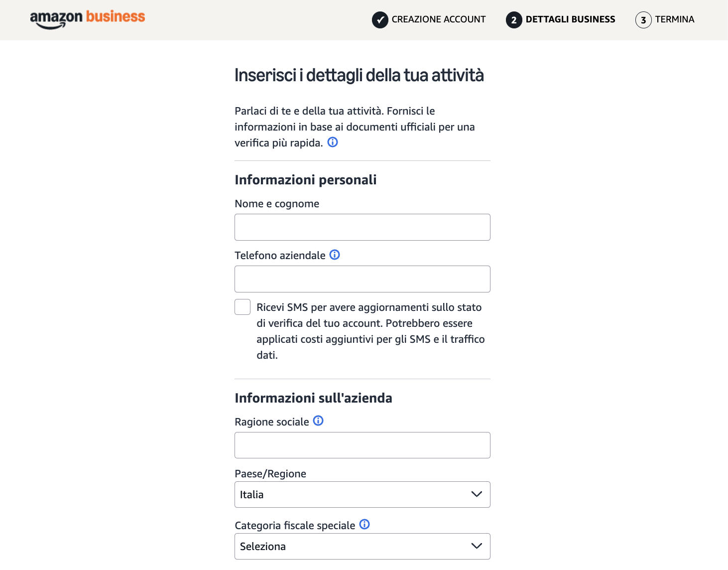728x570 pixels.
Task: Click the Amazon Business logo
Action: pos(88,19)
